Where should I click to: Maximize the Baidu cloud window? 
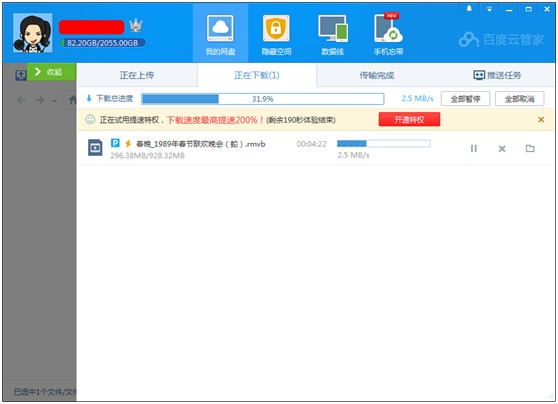528,9
